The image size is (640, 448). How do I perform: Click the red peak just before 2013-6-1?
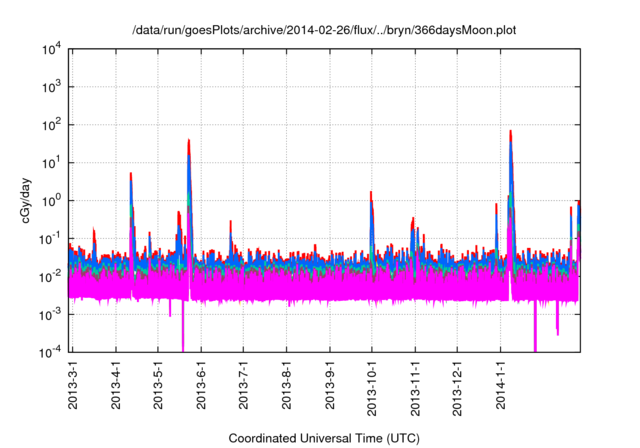pyautogui.click(x=189, y=143)
